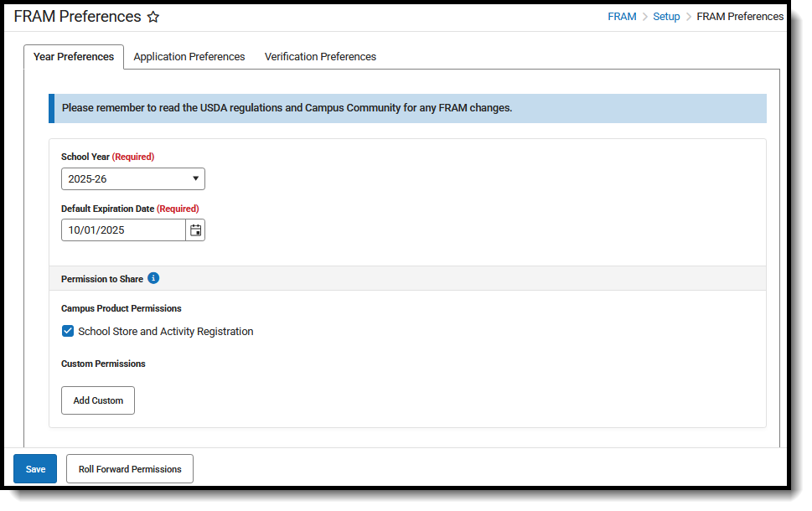812x511 pixels.
Task: Click the FRAM Preferences page title
Action: click(77, 17)
